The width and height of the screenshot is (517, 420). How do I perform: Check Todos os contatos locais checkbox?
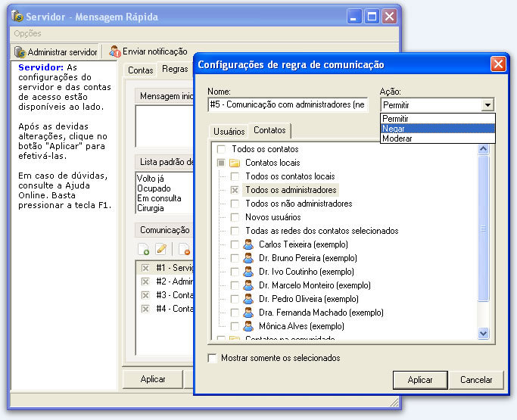[235, 176]
